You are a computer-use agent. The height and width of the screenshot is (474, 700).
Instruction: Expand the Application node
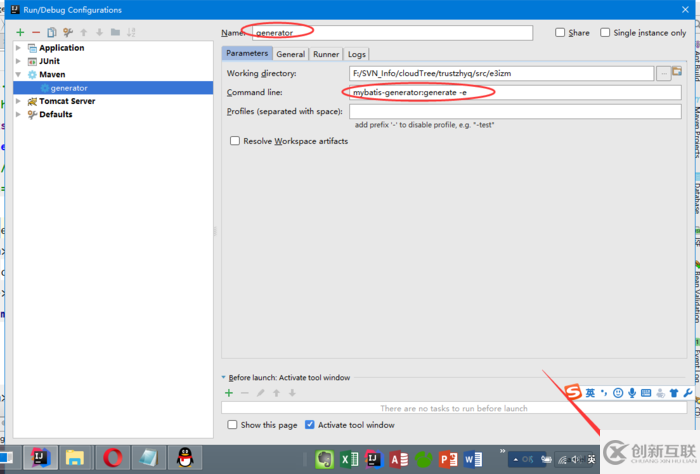point(18,48)
